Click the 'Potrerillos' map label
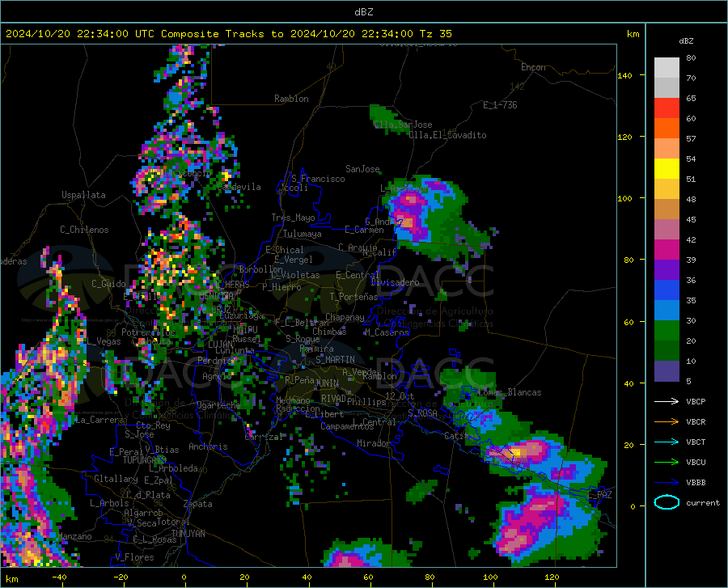The height and width of the screenshot is (588, 728). pos(148,332)
